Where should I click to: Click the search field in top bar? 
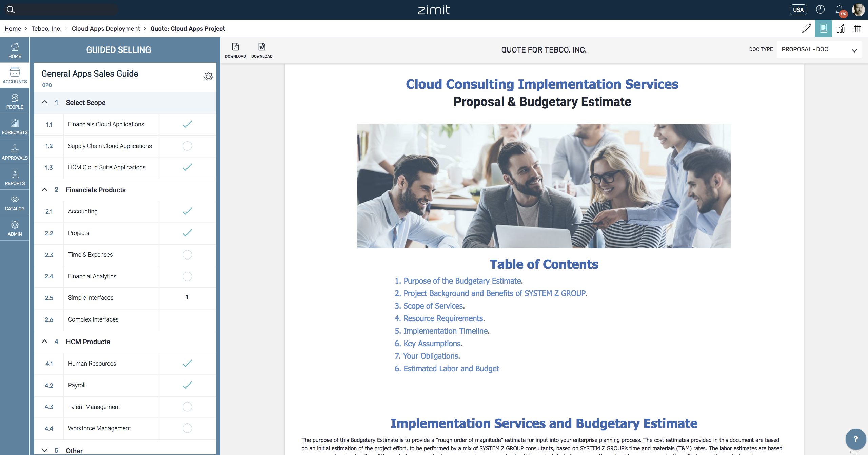64,9
